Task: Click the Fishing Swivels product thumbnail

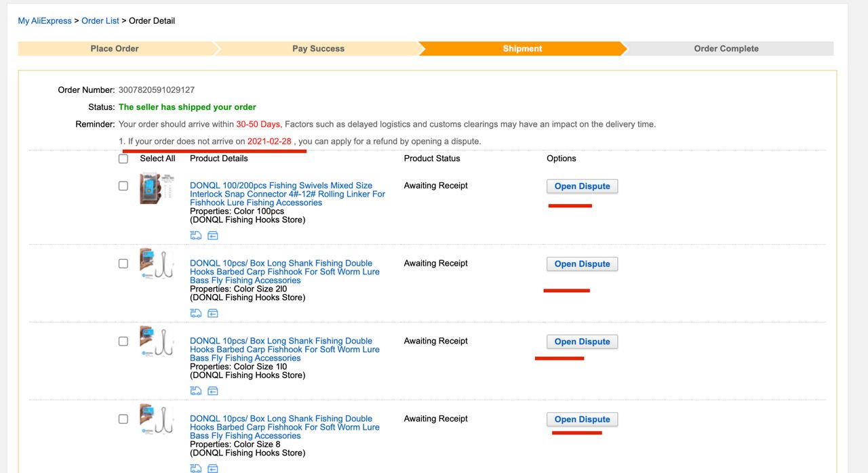Action: click(156, 189)
